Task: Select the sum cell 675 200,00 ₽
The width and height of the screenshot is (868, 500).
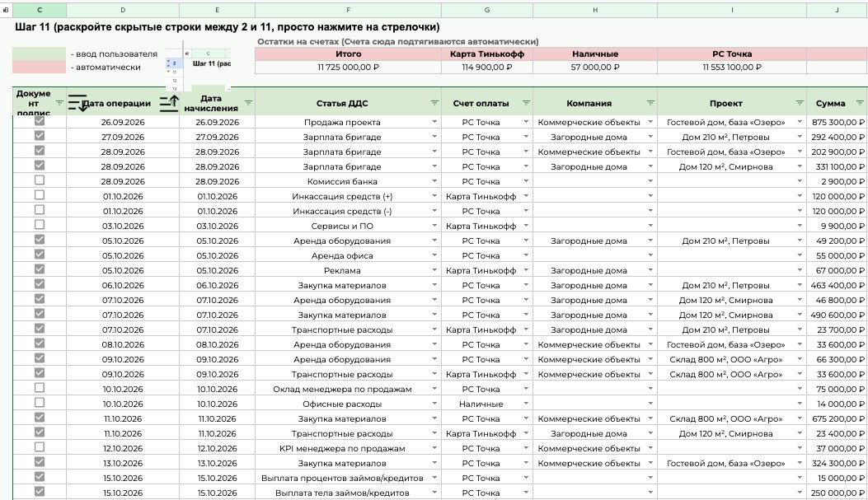Action: tap(837, 418)
